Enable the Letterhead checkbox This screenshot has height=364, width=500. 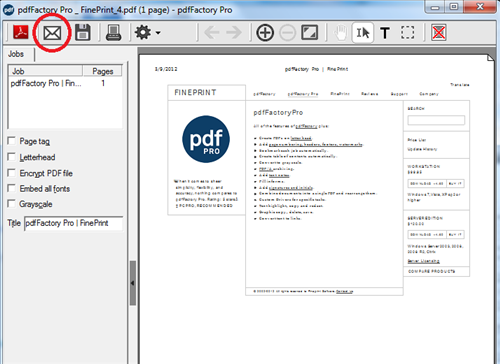[12, 157]
